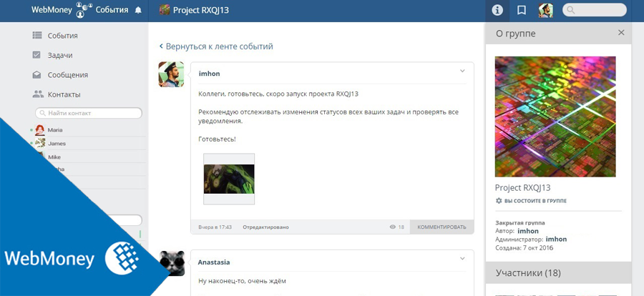
Task: Open Задачи in the sidebar
Action: [60, 56]
